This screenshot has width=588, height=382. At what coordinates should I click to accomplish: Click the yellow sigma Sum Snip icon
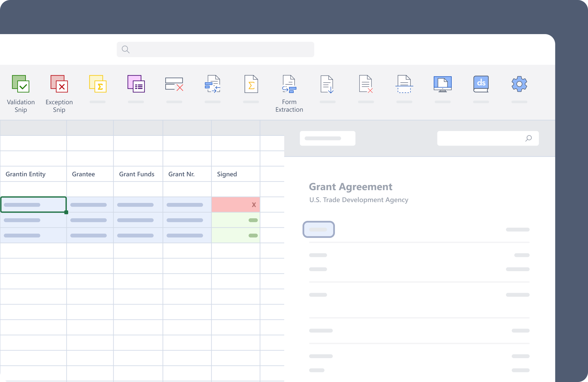pos(98,84)
